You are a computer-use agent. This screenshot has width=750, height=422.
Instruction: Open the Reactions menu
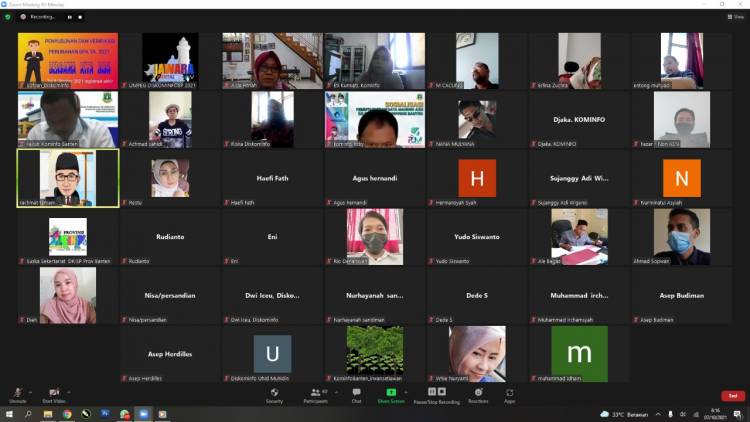478,394
